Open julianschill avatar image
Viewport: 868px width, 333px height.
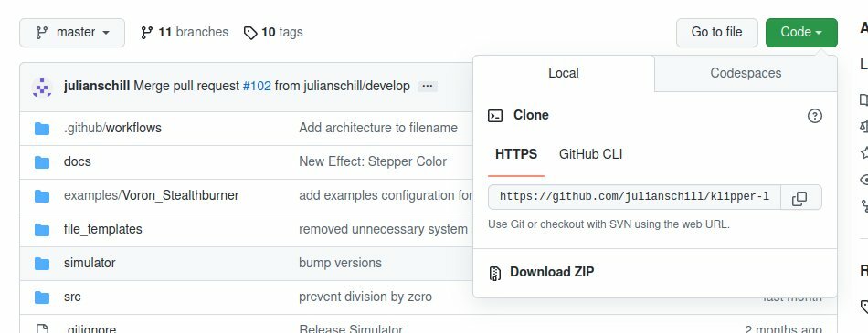42,88
